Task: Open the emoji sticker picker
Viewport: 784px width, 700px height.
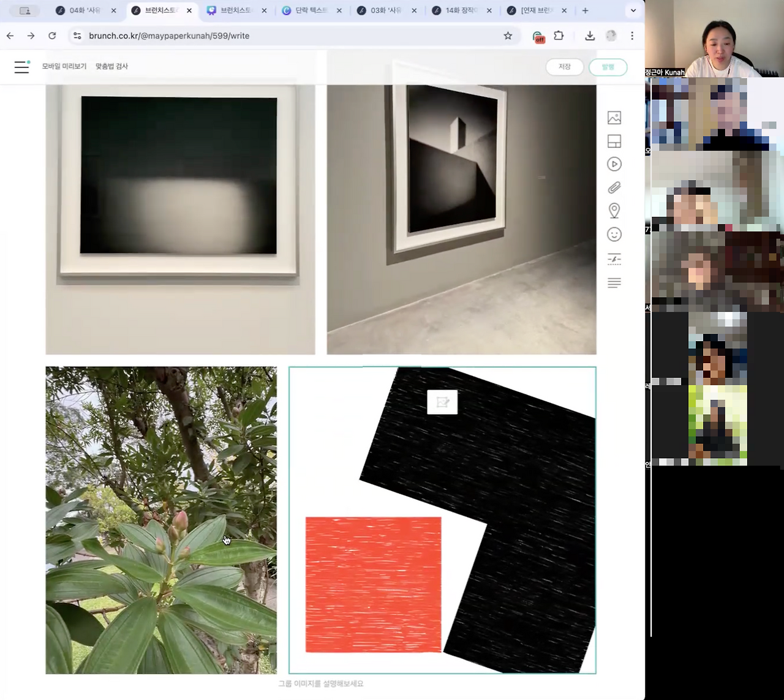Action: point(614,235)
